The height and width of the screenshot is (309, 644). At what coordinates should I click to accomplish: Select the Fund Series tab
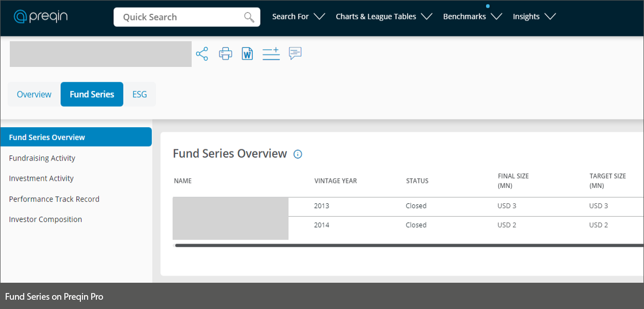tap(92, 94)
